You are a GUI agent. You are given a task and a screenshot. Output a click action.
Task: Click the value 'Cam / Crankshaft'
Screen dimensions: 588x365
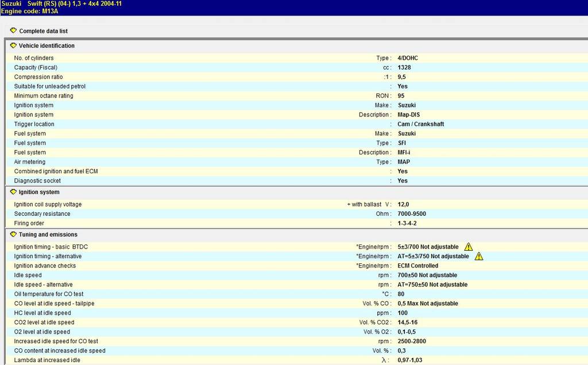point(421,124)
